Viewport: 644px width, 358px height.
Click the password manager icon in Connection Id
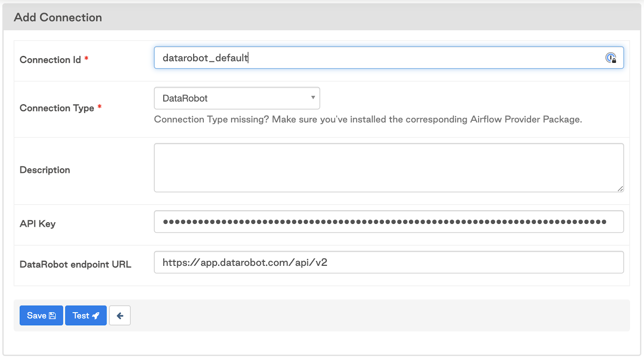pos(611,58)
